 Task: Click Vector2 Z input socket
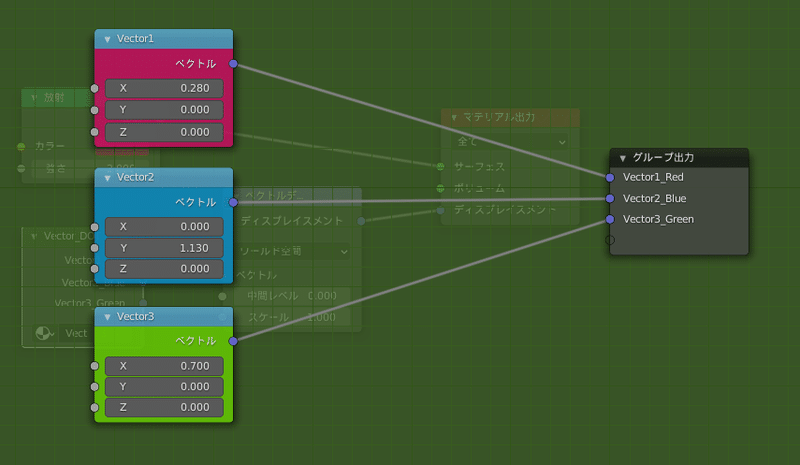94,269
